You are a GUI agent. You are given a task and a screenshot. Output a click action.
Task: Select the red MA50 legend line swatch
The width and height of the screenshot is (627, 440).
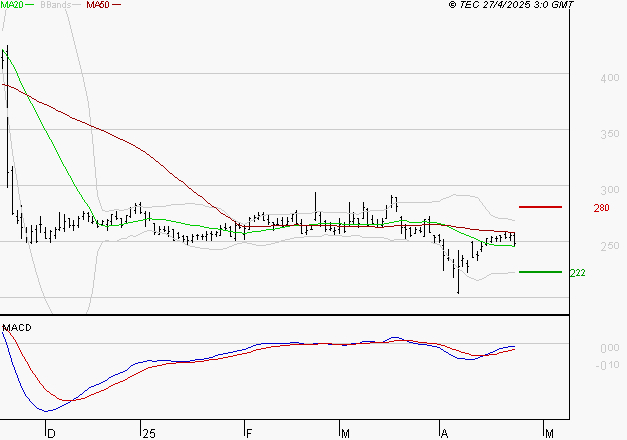click(116, 5)
